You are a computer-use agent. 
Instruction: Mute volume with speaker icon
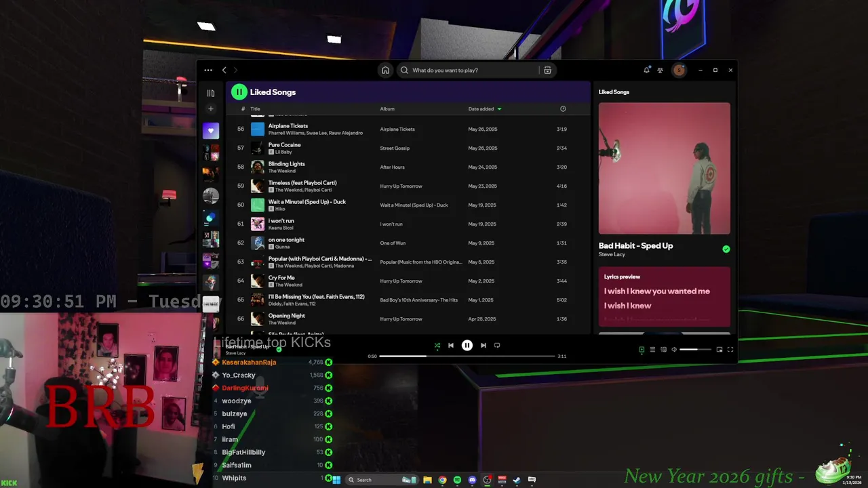(674, 350)
